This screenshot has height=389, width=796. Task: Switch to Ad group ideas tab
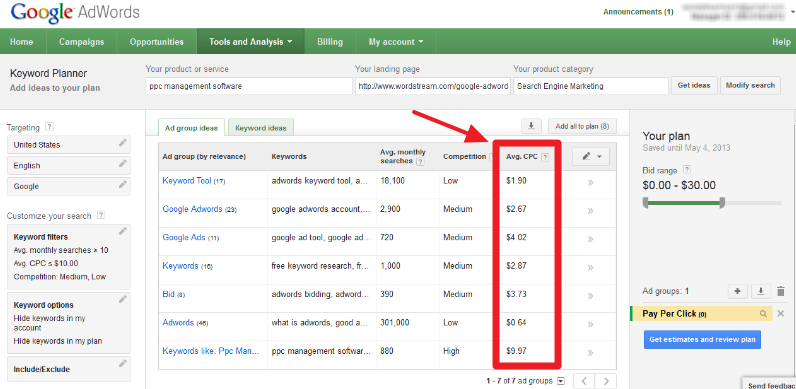coord(191,128)
